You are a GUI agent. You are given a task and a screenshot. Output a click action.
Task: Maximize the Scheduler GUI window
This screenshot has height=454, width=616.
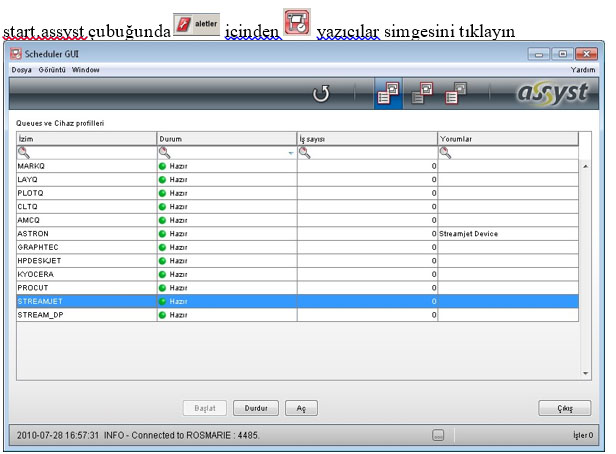click(x=563, y=54)
